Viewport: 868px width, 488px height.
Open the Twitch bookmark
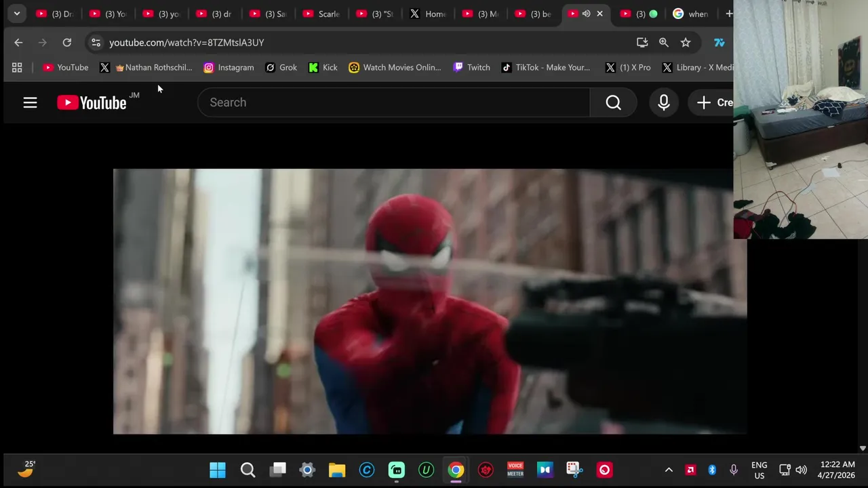[x=472, y=67]
